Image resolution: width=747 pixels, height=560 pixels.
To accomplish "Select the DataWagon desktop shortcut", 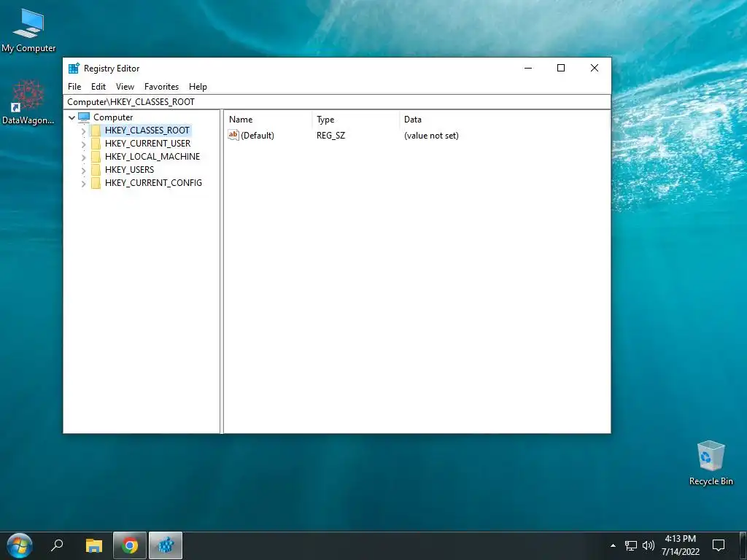I will (28, 102).
